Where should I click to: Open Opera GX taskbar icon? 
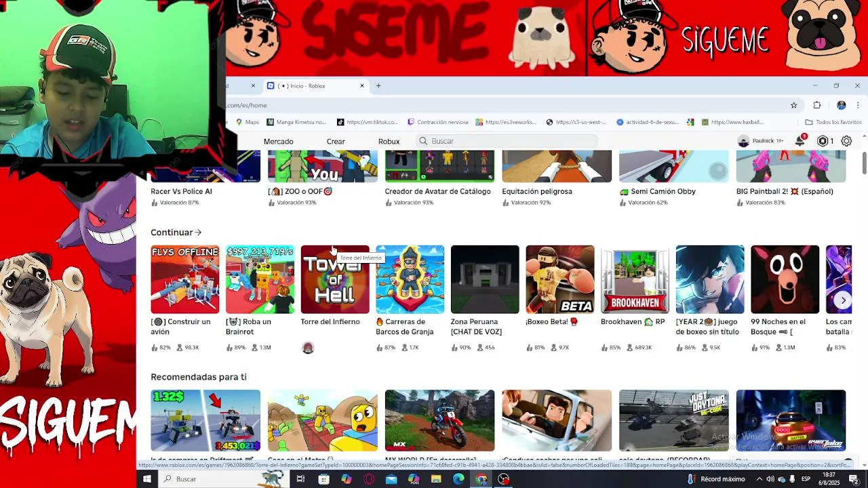coord(369,479)
